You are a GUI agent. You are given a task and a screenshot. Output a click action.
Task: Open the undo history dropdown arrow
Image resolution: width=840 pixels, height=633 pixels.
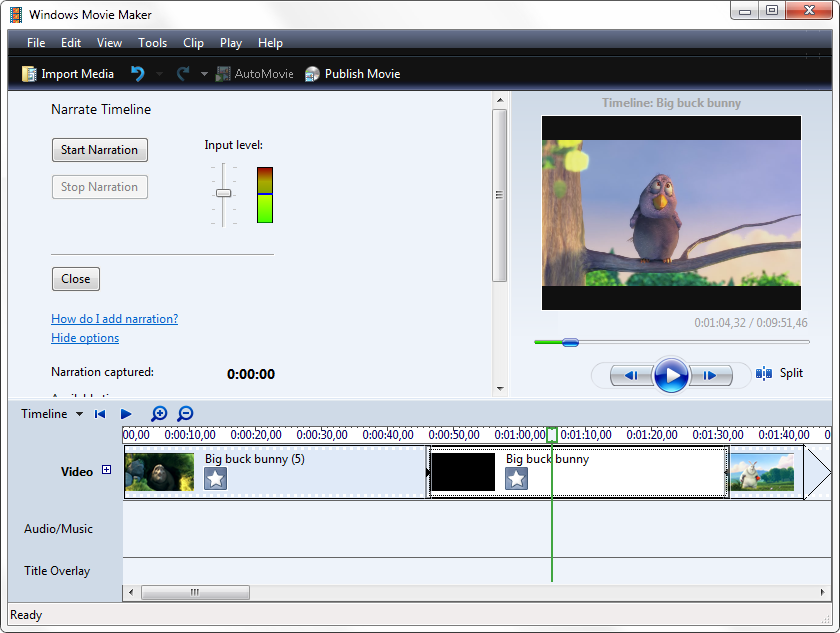(159, 74)
